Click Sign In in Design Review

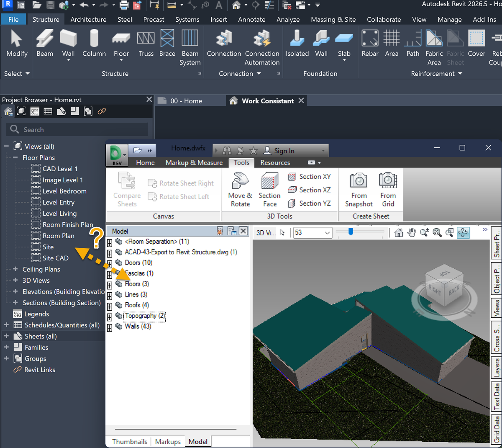coord(279,151)
